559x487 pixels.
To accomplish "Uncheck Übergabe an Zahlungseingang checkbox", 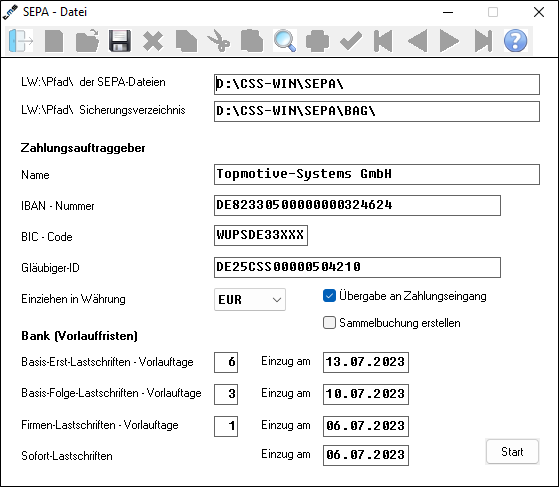I will pos(329,296).
